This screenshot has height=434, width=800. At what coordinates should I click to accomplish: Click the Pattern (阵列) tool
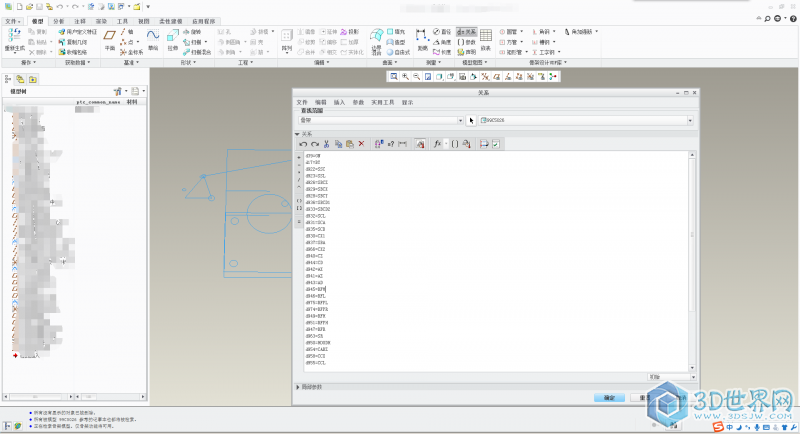[287, 40]
